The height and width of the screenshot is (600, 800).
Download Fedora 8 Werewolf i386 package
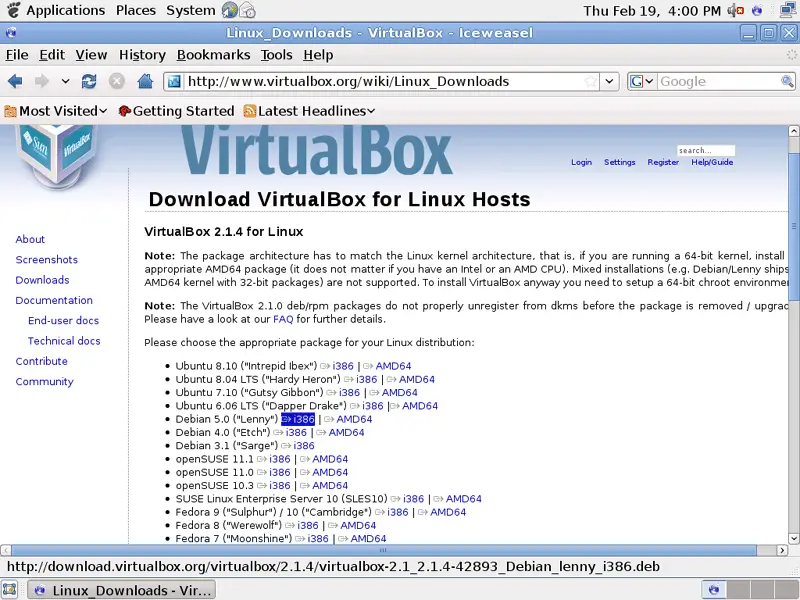click(x=308, y=526)
